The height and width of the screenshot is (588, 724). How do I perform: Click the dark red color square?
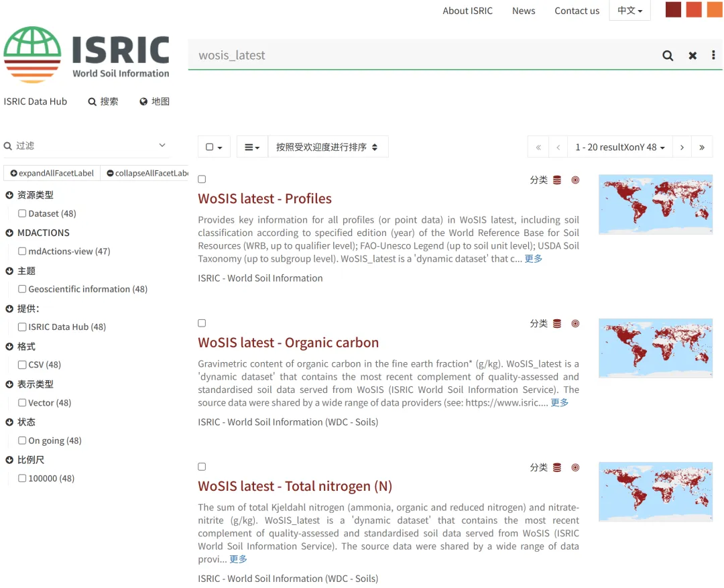tap(673, 9)
